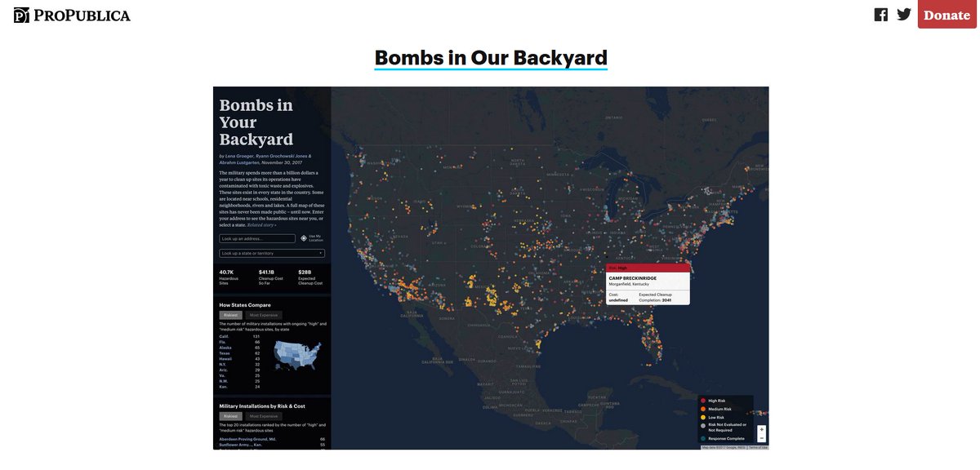Select Most Expensive under How States Compare

click(x=264, y=314)
